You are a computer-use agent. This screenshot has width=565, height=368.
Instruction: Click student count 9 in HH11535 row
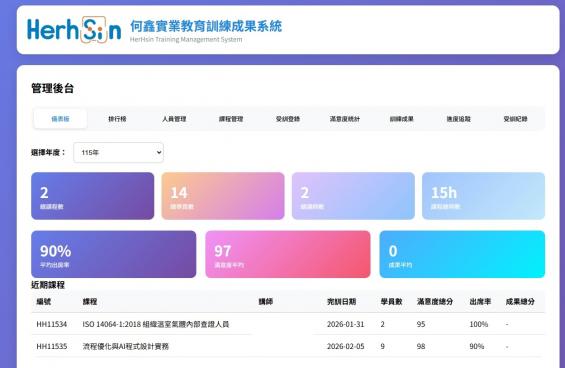382,346
